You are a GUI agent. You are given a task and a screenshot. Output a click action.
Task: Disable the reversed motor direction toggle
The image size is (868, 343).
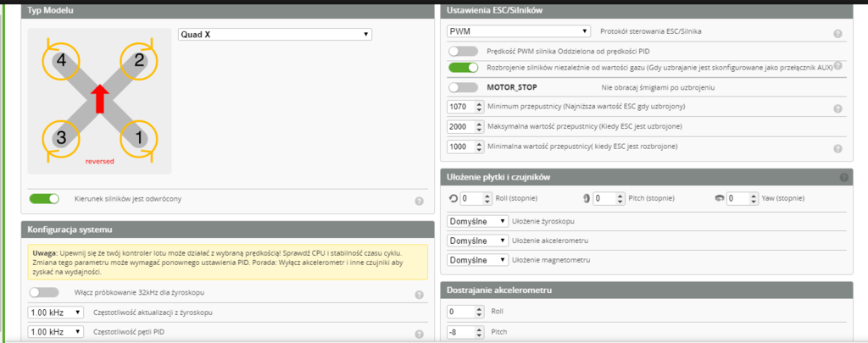tap(44, 198)
